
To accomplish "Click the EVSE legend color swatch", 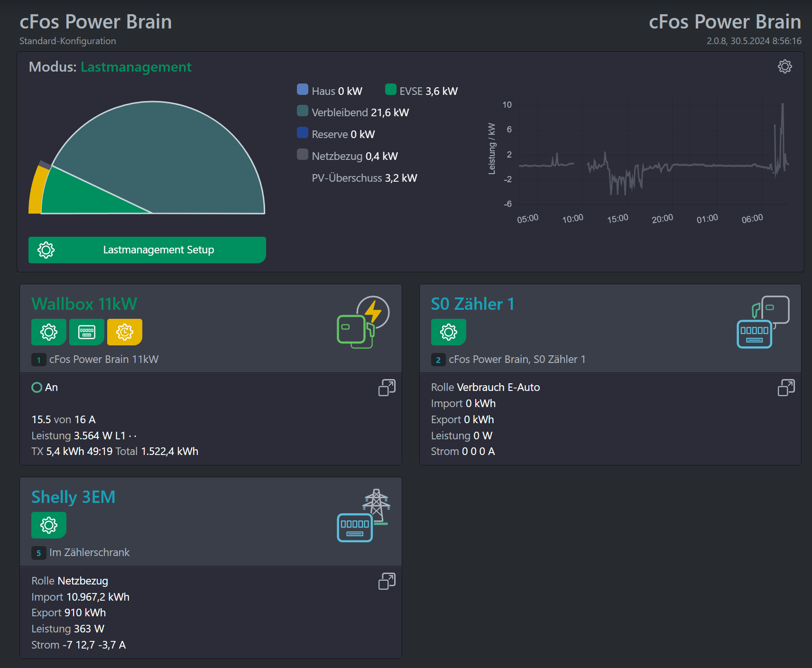I will [391, 89].
